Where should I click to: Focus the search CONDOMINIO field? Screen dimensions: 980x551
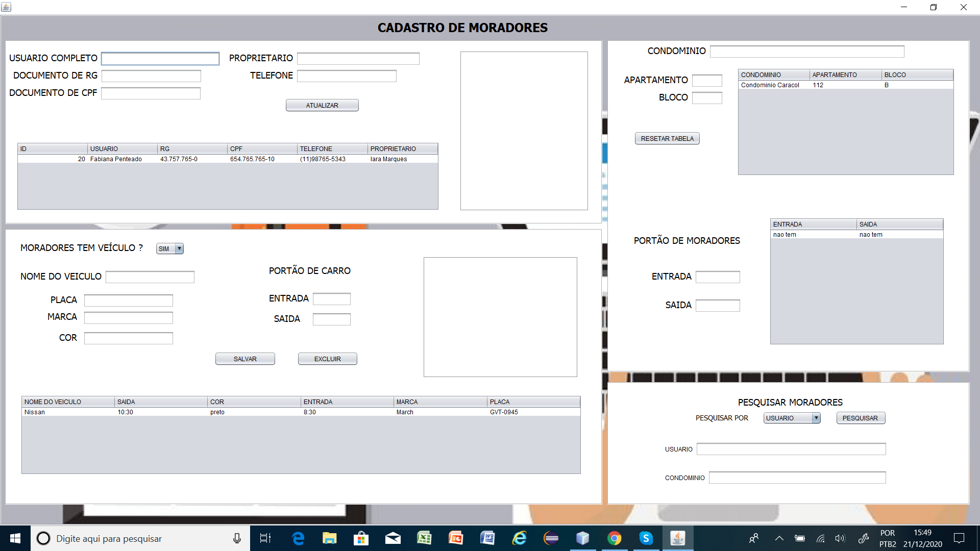pyautogui.click(x=797, y=478)
